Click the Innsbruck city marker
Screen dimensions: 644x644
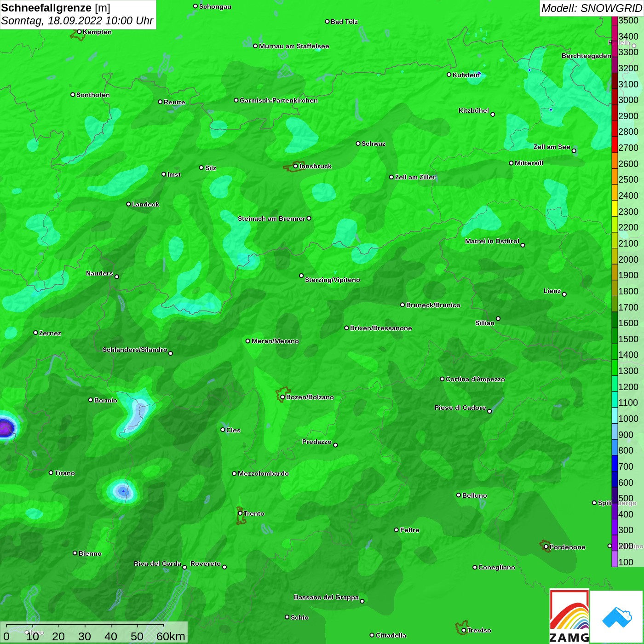point(295,166)
